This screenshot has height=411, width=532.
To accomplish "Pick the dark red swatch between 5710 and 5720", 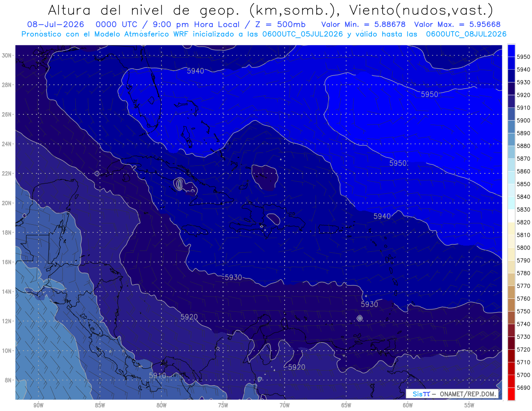I will (x=511, y=356).
